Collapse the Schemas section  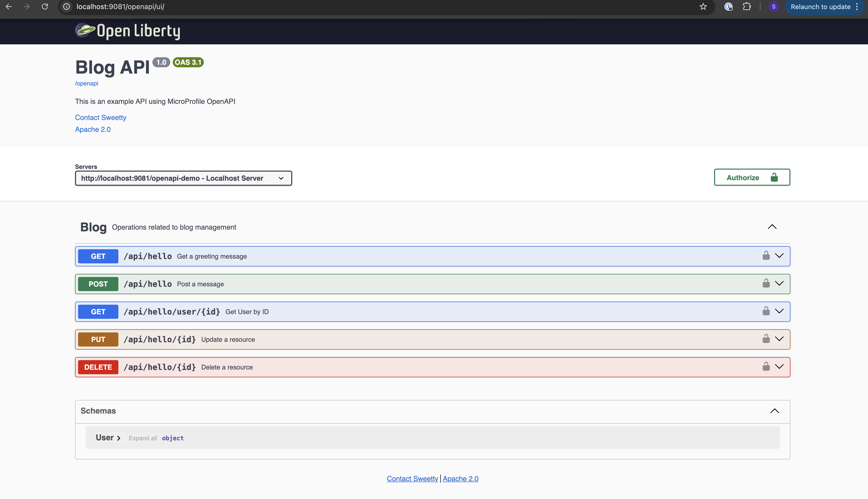[775, 411]
